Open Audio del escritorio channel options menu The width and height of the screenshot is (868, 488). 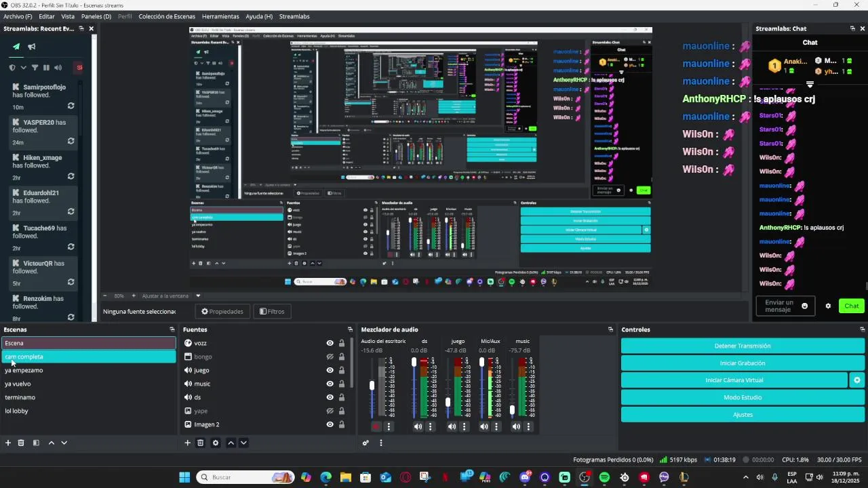[x=389, y=426]
